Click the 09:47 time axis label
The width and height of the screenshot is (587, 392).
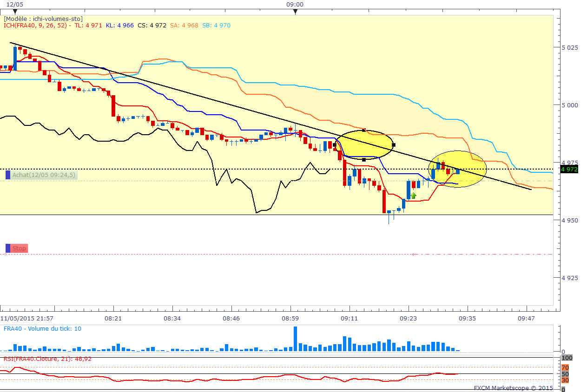coord(526,318)
